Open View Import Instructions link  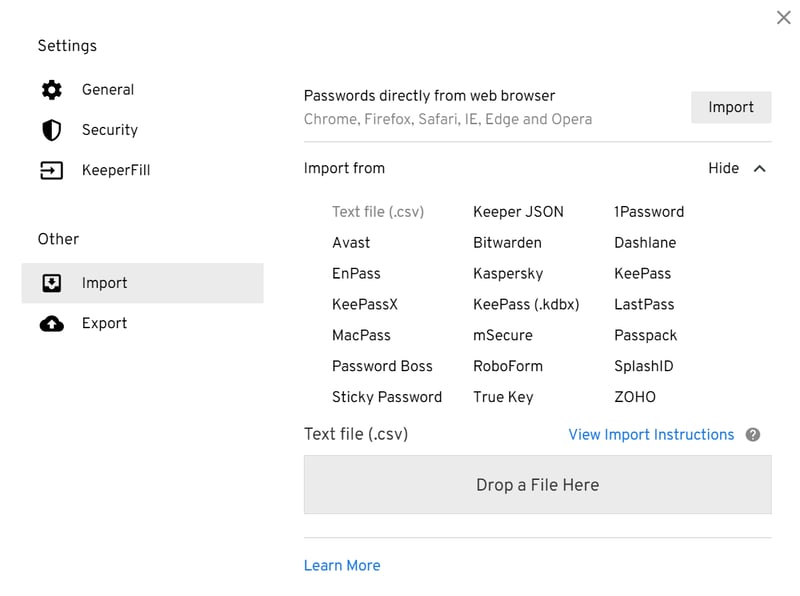coord(651,435)
